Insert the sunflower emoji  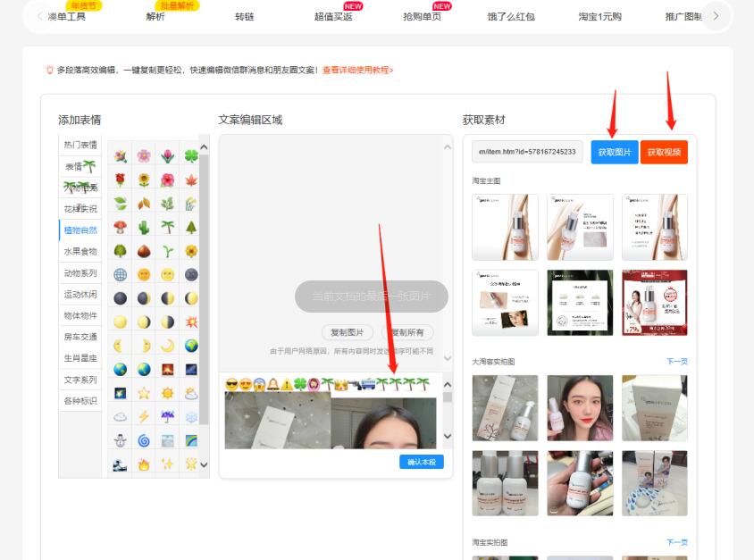point(144,180)
